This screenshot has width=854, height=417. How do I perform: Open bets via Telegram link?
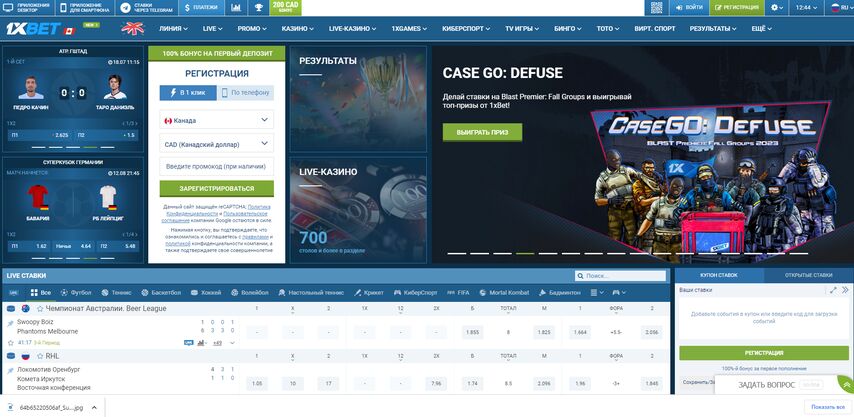pos(146,8)
